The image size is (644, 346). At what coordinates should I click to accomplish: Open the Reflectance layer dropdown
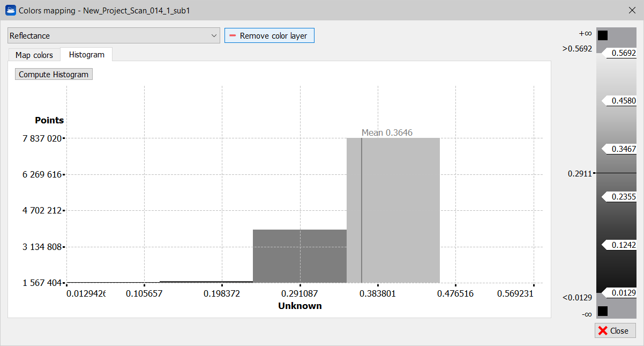pos(114,36)
